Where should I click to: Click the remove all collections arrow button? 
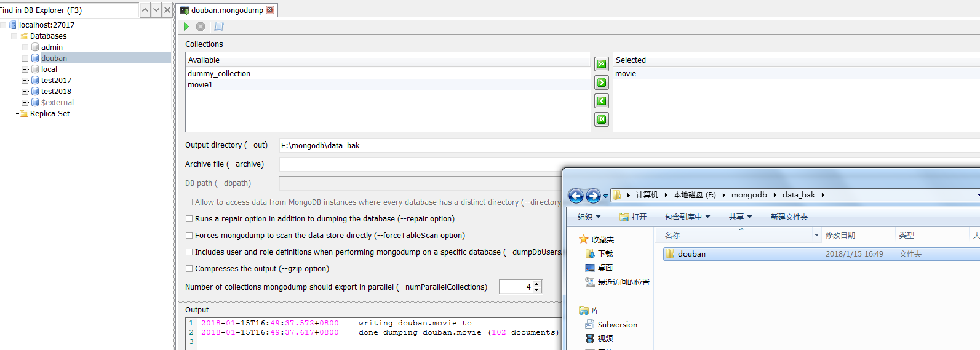click(602, 119)
